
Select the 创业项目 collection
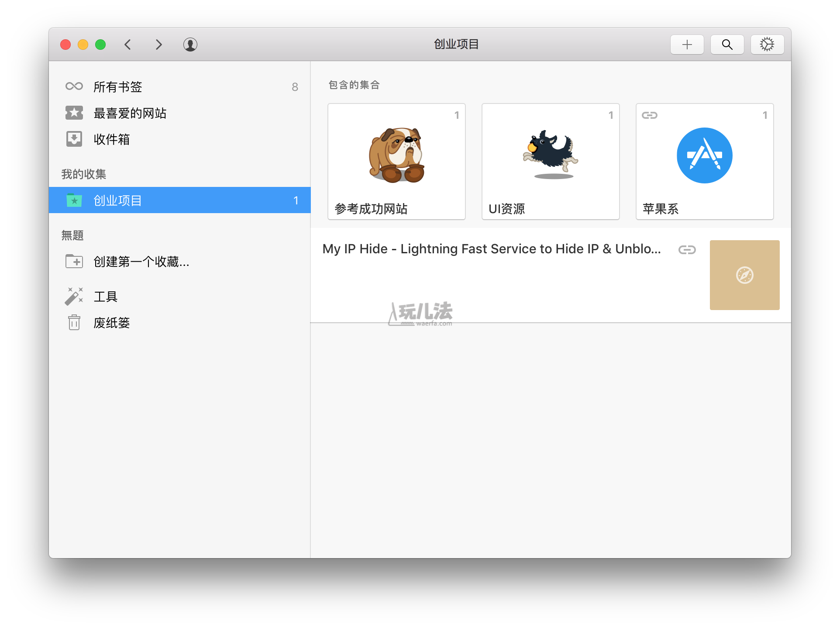point(179,200)
